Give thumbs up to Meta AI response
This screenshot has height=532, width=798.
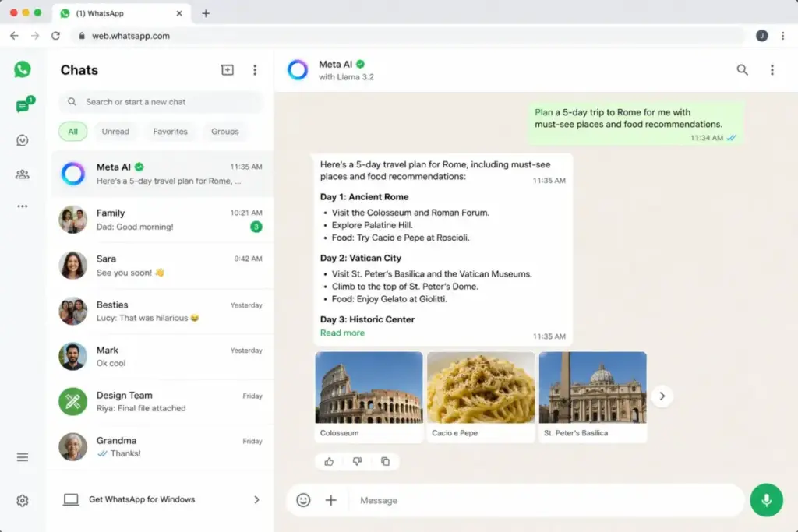[330, 461]
